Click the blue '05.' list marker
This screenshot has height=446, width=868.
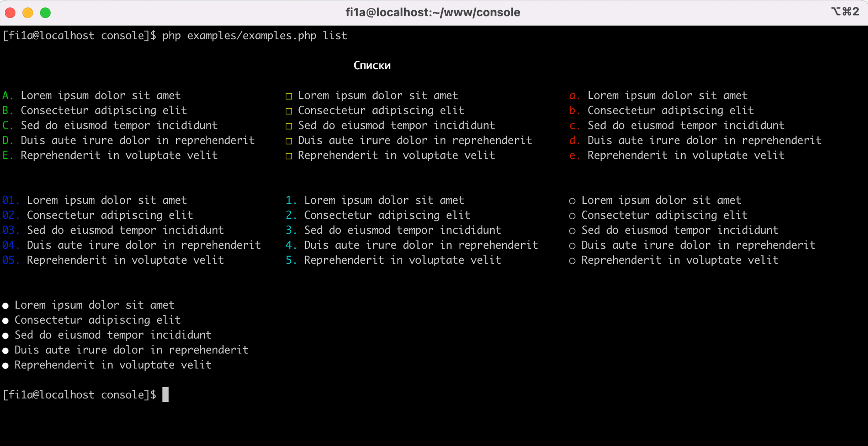point(11,260)
